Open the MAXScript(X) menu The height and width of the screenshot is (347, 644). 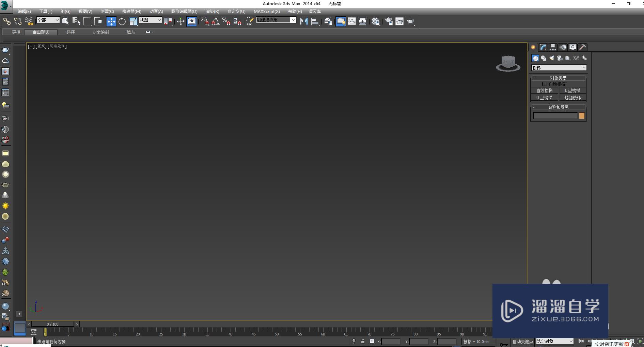[x=267, y=12]
